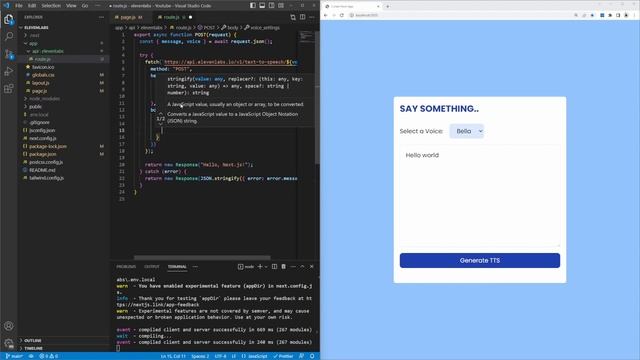The height and width of the screenshot is (360, 640).
Task: Toggle primary side bar layout icon
Action: 253,5
